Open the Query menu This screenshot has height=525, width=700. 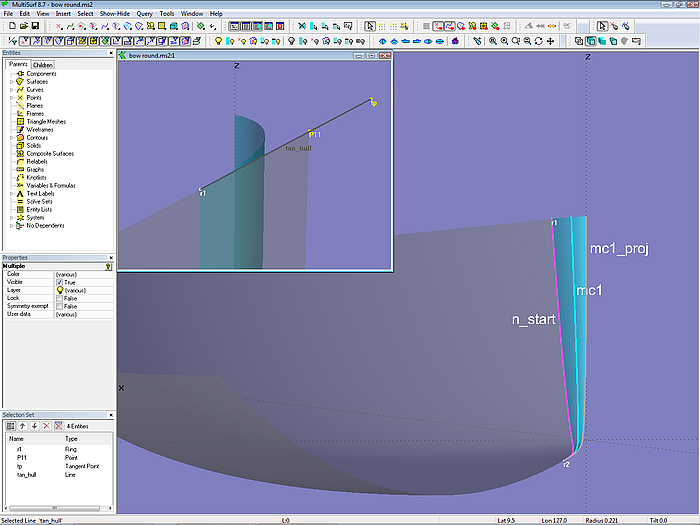[x=145, y=13]
